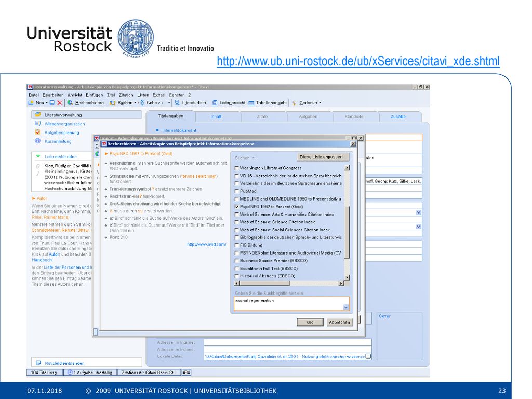The height and width of the screenshot is (399, 532).
Task: Check Washington Library of Congress
Action: click(x=237, y=168)
